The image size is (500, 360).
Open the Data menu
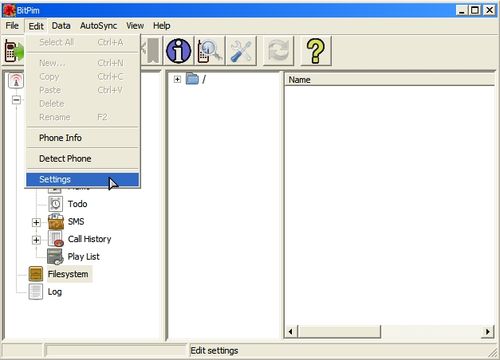[61, 26]
